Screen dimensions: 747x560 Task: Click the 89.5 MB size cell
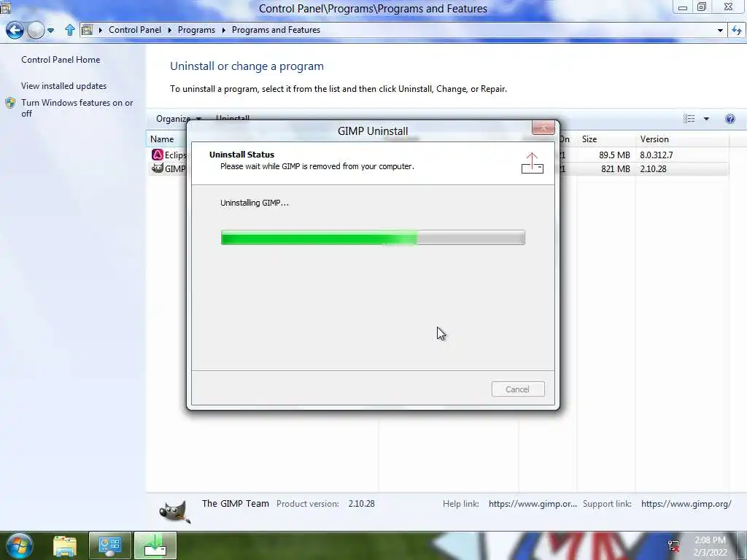point(614,155)
